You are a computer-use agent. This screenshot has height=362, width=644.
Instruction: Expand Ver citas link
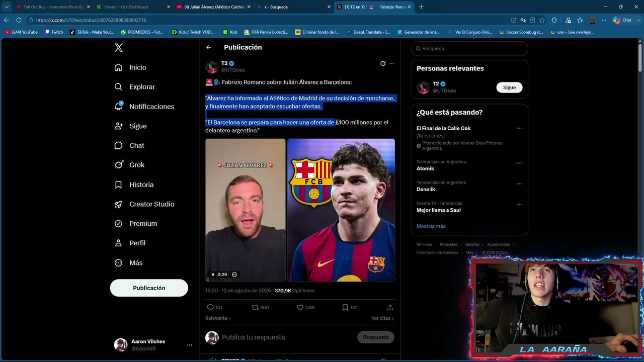(382, 318)
